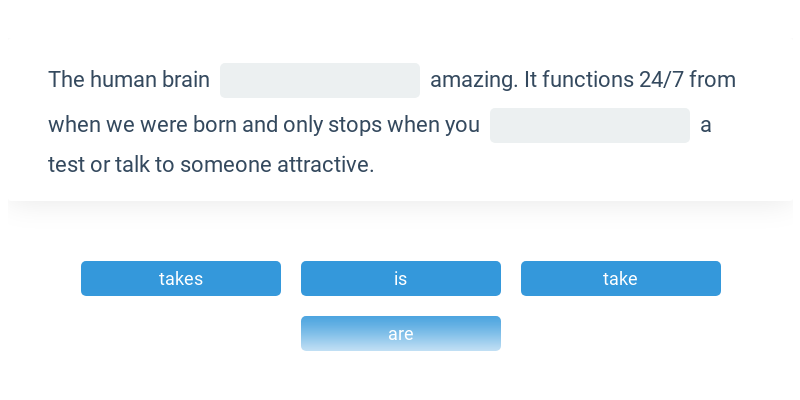Click the word "human" in first line
Screen dimensions: 800x400
123,80
